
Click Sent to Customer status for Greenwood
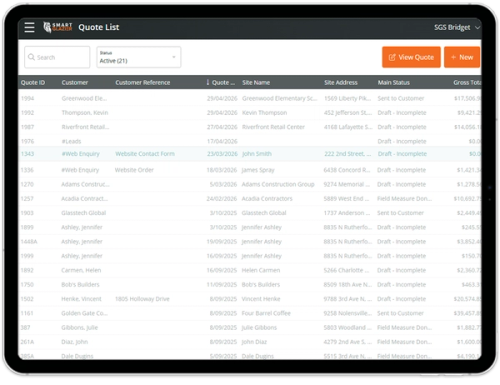[401, 98]
